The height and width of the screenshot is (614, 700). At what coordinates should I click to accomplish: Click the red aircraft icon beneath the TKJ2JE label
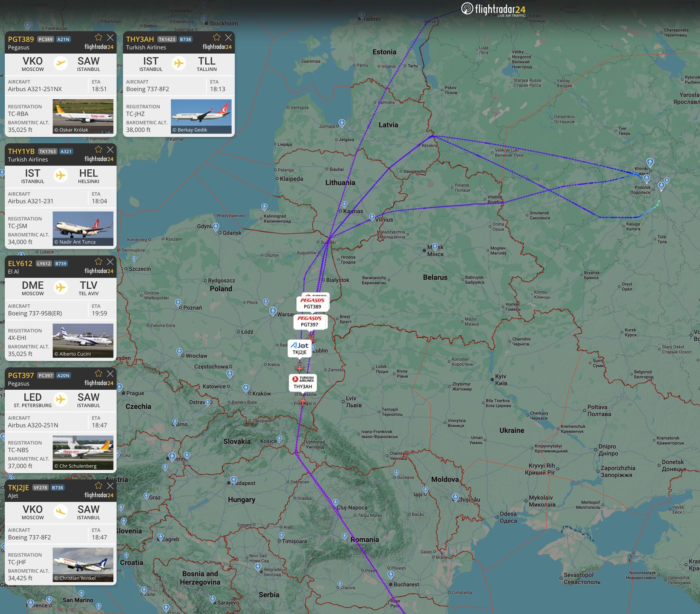tap(300, 367)
